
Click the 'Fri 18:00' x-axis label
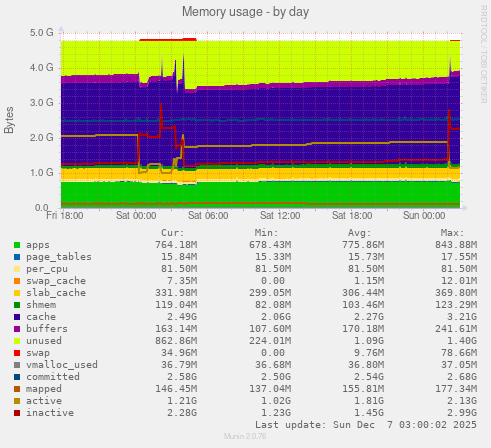(x=65, y=216)
